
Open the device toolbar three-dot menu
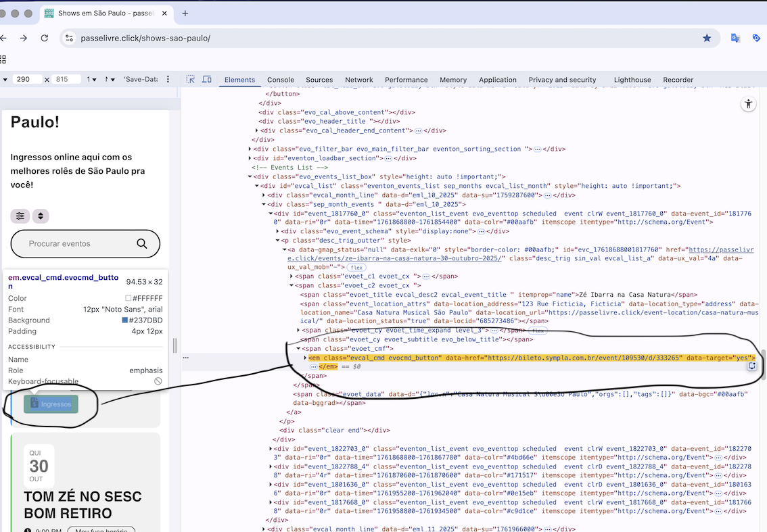168,80
